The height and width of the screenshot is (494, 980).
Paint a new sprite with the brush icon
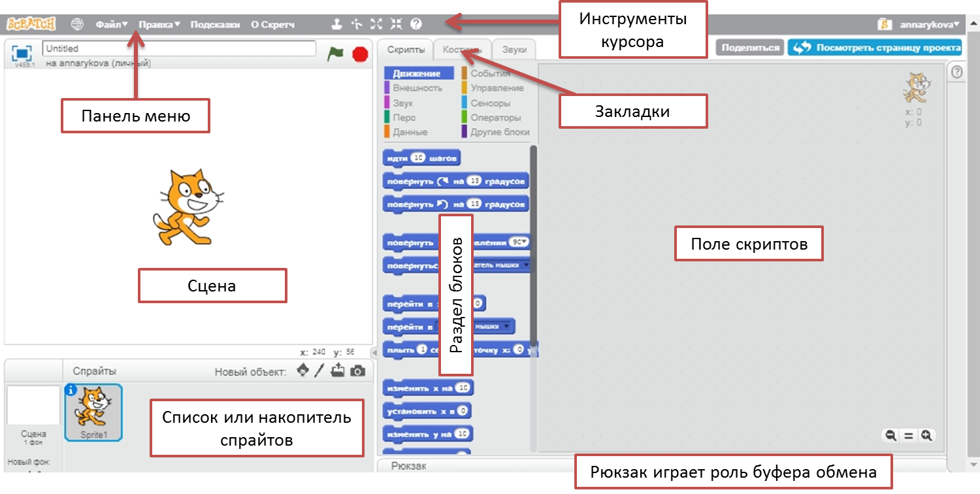[319, 370]
